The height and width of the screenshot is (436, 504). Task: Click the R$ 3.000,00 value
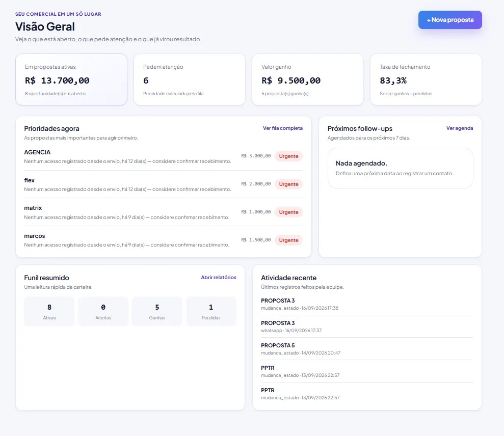pos(256,156)
